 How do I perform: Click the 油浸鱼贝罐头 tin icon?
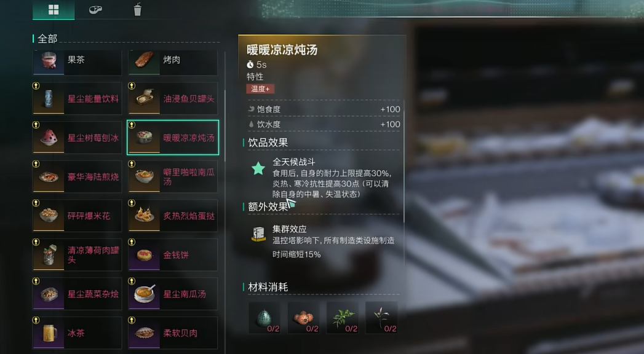point(144,98)
